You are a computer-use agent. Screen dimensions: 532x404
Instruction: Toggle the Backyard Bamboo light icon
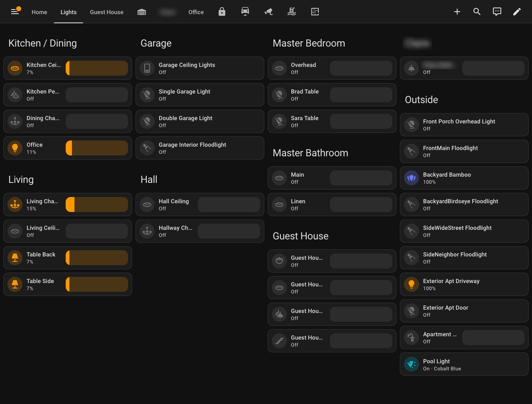[411, 178]
